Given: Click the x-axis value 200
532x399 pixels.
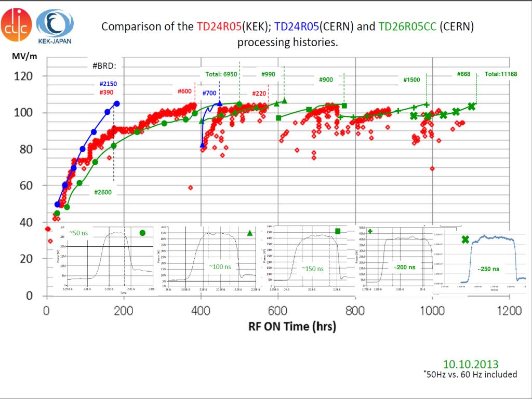Looking at the screenshot, I should point(124,311).
